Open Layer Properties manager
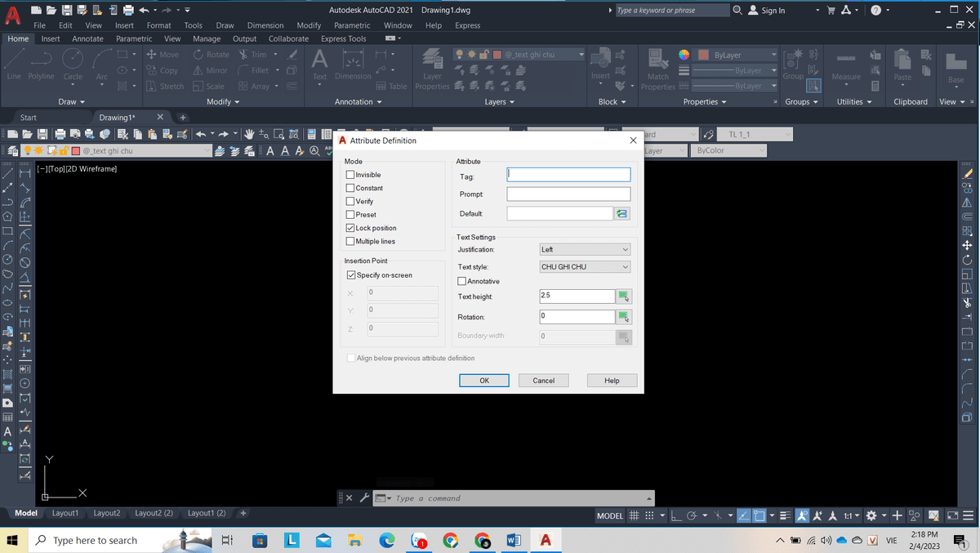Viewport: 980px width, 553px height. pyautogui.click(x=432, y=69)
